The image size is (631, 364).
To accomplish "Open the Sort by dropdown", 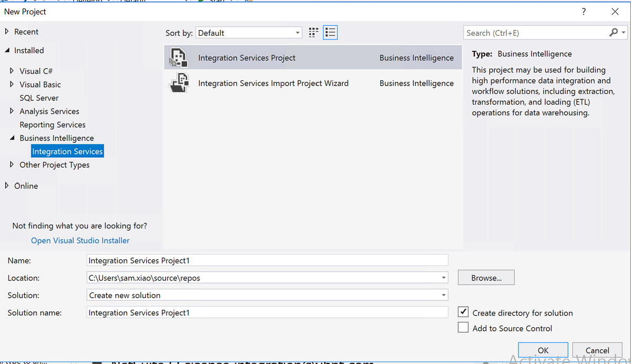I will 297,32.
